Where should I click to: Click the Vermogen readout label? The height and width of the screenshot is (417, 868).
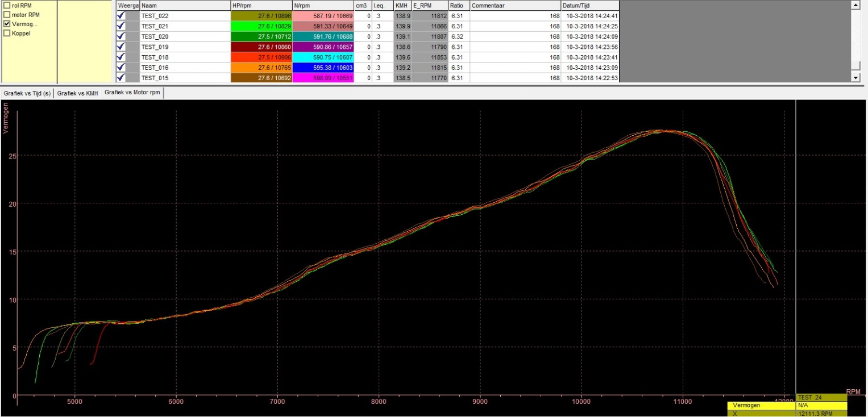tap(762, 406)
